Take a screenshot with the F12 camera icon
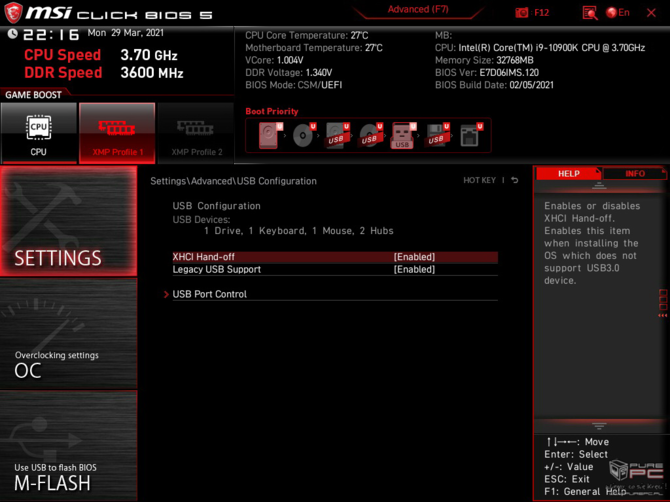 522,13
